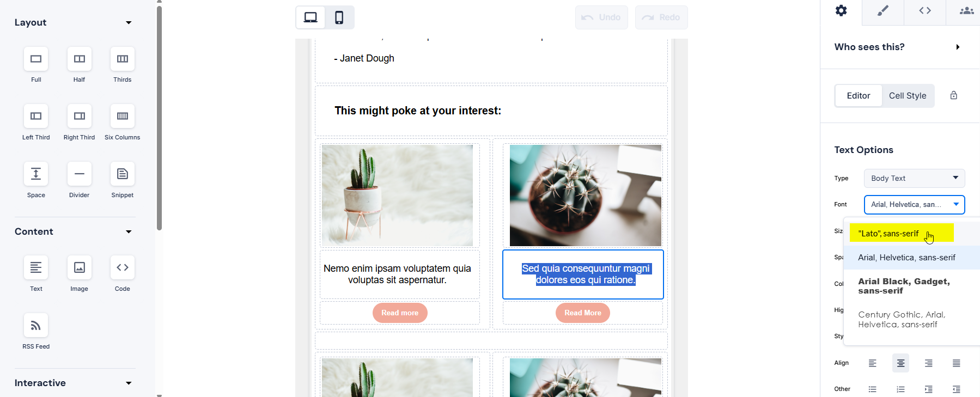This screenshot has width=980, height=397.
Task: Select the Thirds layout block
Action: tap(123, 59)
